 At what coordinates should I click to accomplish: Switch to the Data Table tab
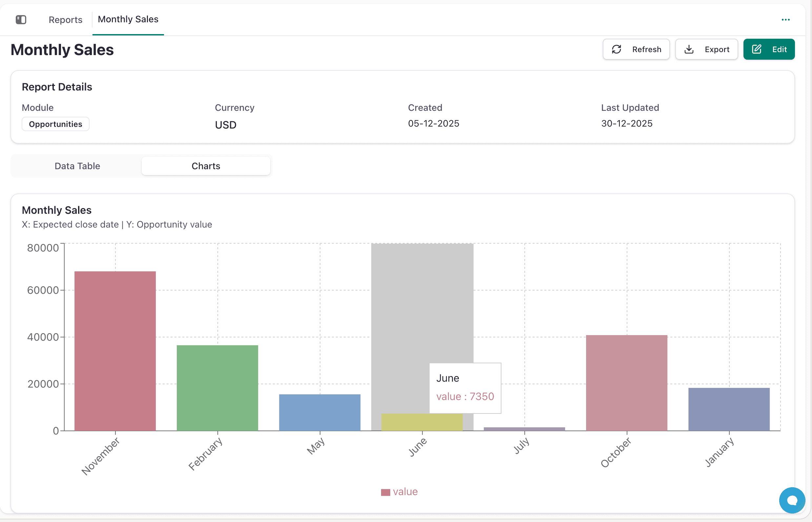pos(77,166)
